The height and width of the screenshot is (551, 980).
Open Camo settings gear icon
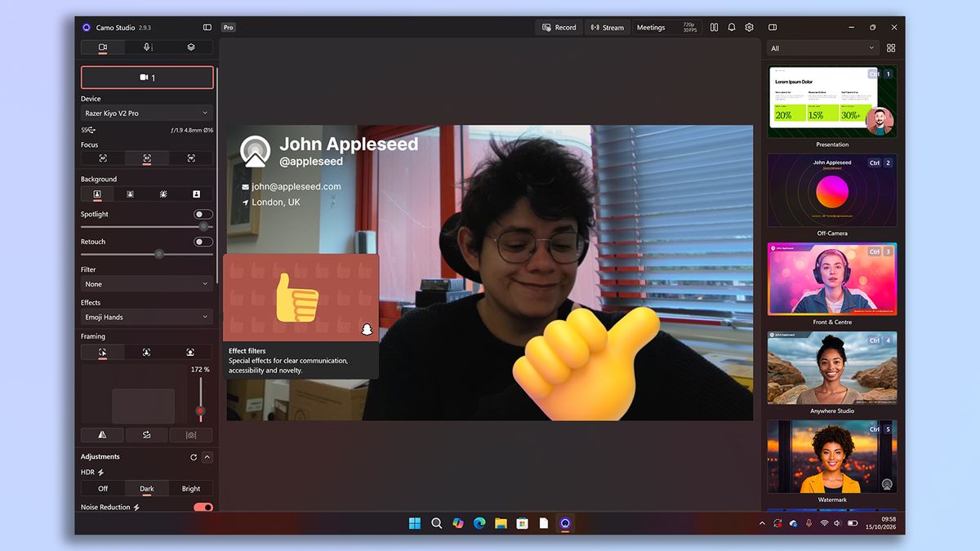coord(750,27)
